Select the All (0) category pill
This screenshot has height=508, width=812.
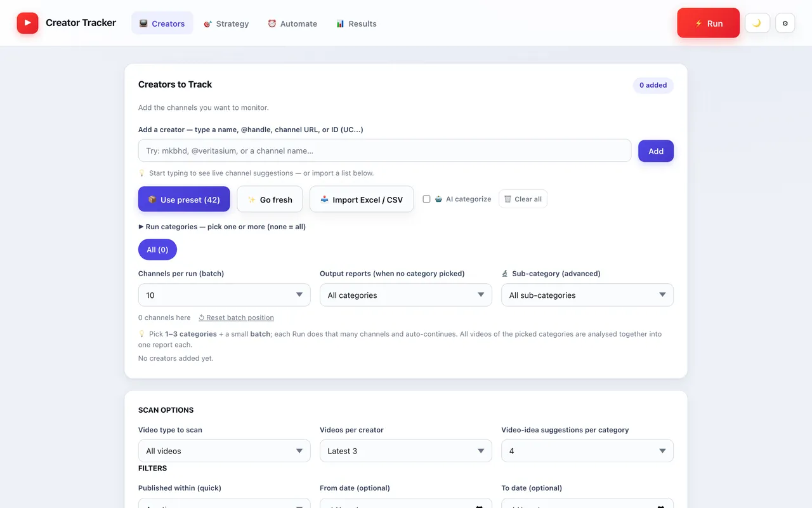(x=157, y=250)
